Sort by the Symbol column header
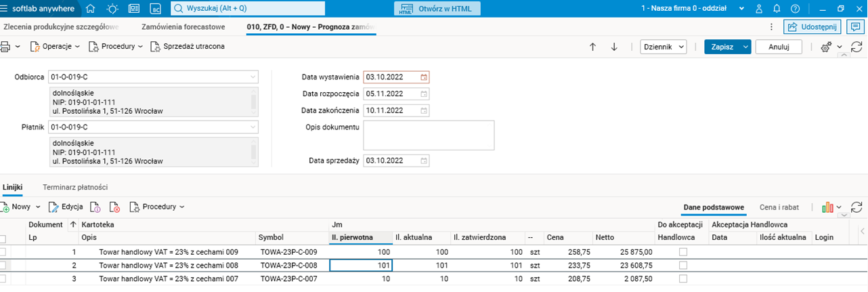The image size is (868, 292). coord(292,238)
